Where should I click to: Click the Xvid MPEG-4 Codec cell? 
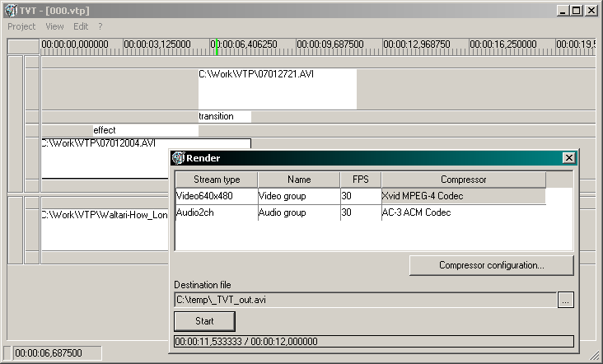click(464, 196)
